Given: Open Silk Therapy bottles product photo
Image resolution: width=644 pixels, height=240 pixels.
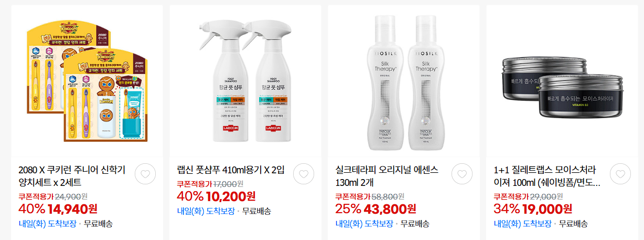Looking at the screenshot, I should tap(403, 82).
